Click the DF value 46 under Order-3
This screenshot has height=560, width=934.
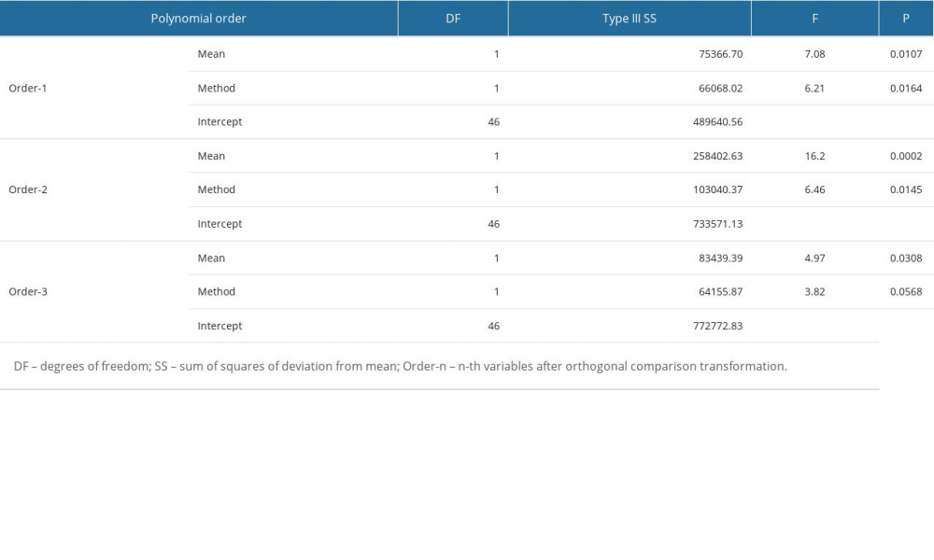coord(496,326)
